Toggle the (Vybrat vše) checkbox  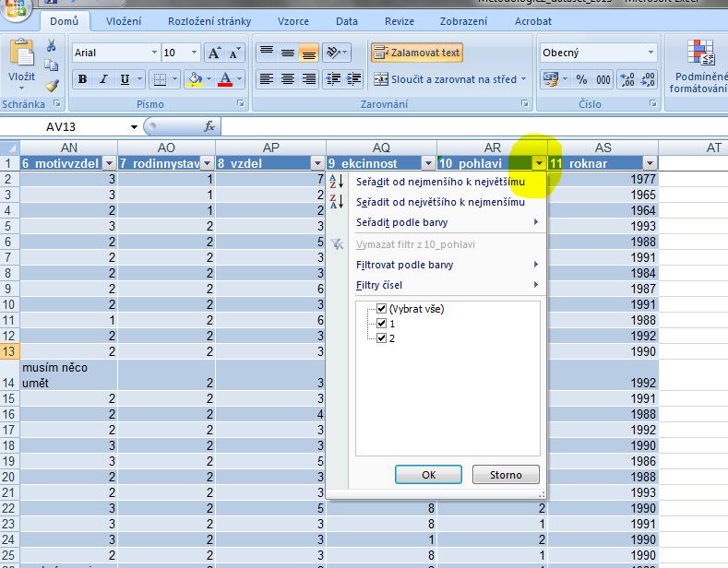(x=382, y=309)
